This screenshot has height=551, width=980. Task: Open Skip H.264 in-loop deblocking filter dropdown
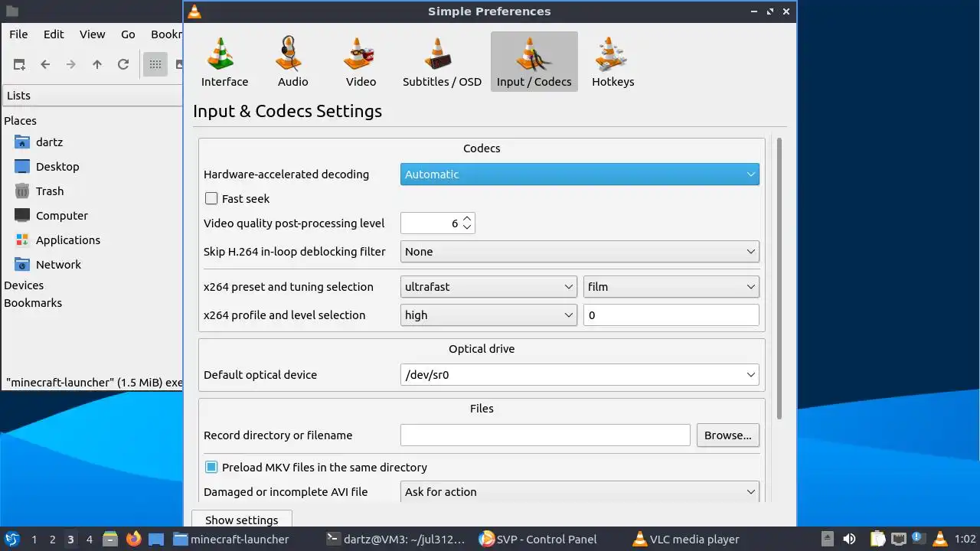(580, 252)
